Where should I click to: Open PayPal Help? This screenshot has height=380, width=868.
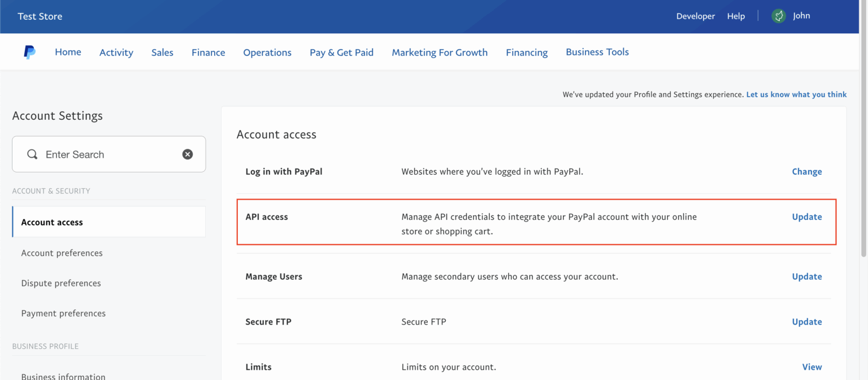click(x=736, y=16)
